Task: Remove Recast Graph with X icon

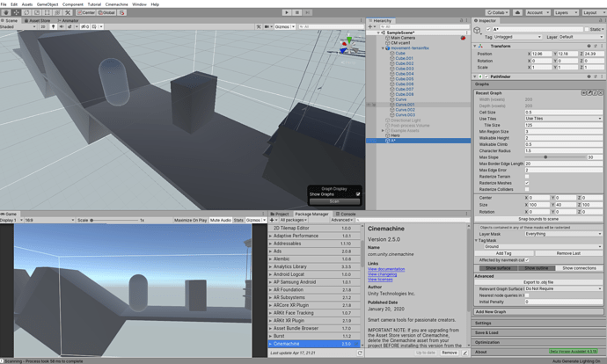Action: click(x=601, y=93)
